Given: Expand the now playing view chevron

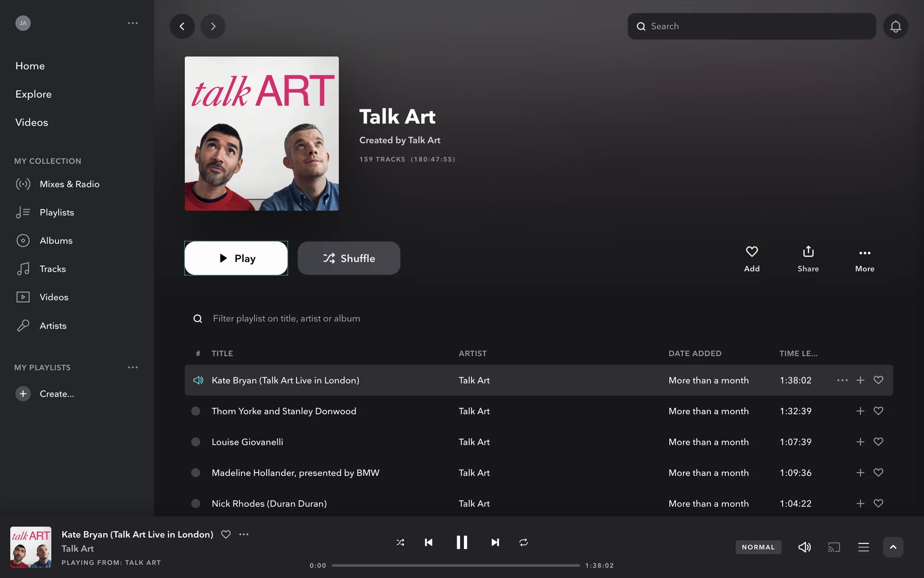Looking at the screenshot, I should (893, 547).
